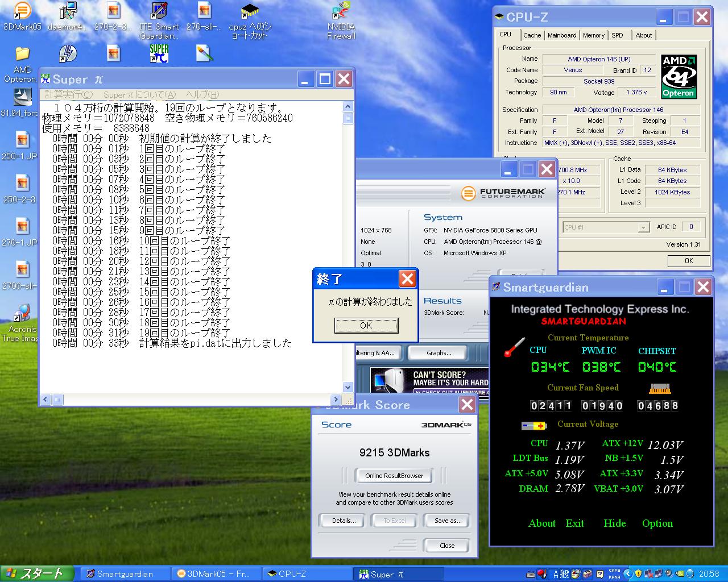The height and width of the screenshot is (582, 728).
Task: Open the 計算実行(C) menu in Super Pi
Action: tap(69, 95)
